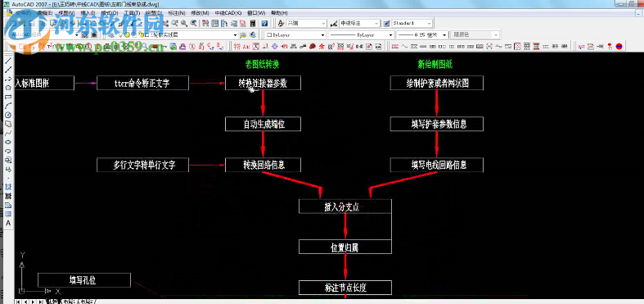Select the 转换回路信息 box
The height and width of the screenshot is (304, 644).
(x=263, y=165)
